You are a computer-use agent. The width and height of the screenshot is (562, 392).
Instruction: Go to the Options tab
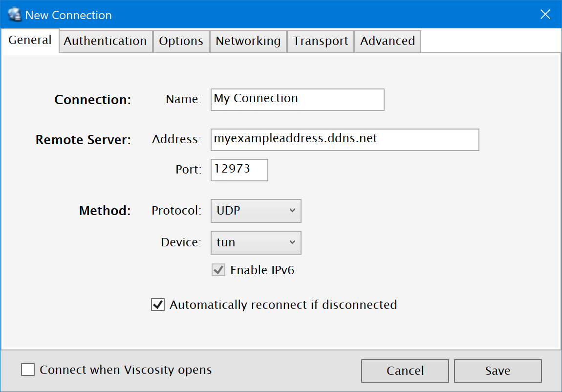(181, 42)
